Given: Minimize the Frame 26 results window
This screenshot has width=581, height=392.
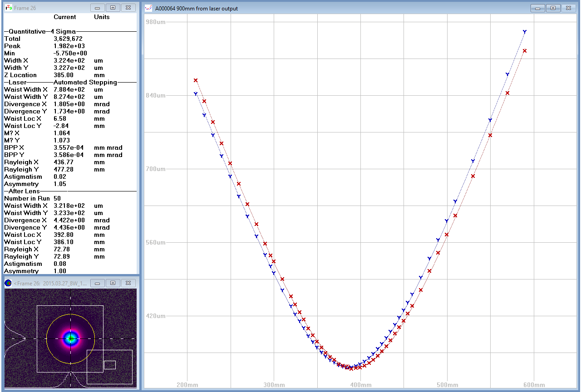Looking at the screenshot, I should click(x=98, y=8).
